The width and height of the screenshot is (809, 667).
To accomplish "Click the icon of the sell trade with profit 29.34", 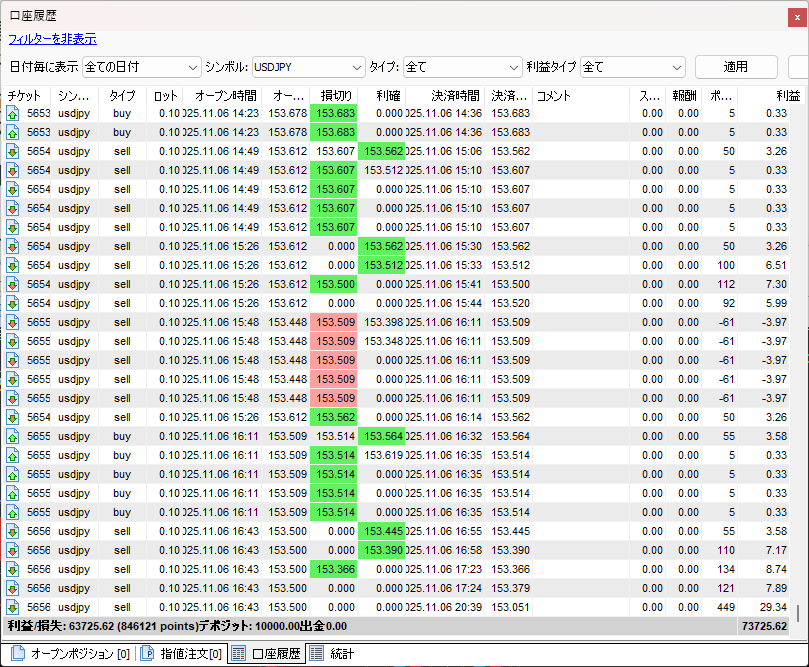I will (13, 607).
